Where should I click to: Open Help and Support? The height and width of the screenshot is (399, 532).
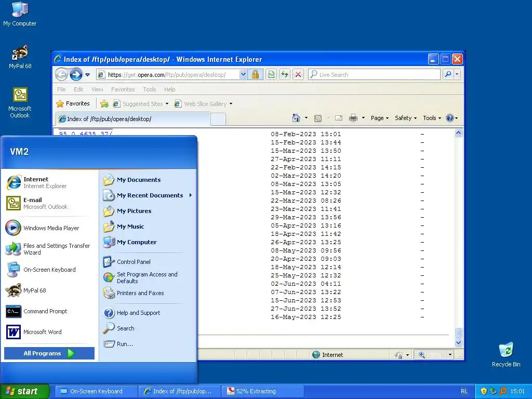click(148, 313)
